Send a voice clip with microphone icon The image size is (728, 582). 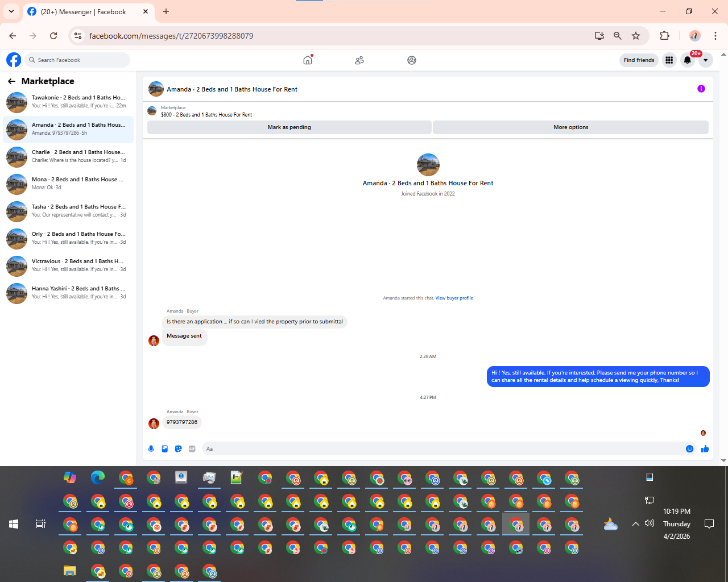click(151, 449)
